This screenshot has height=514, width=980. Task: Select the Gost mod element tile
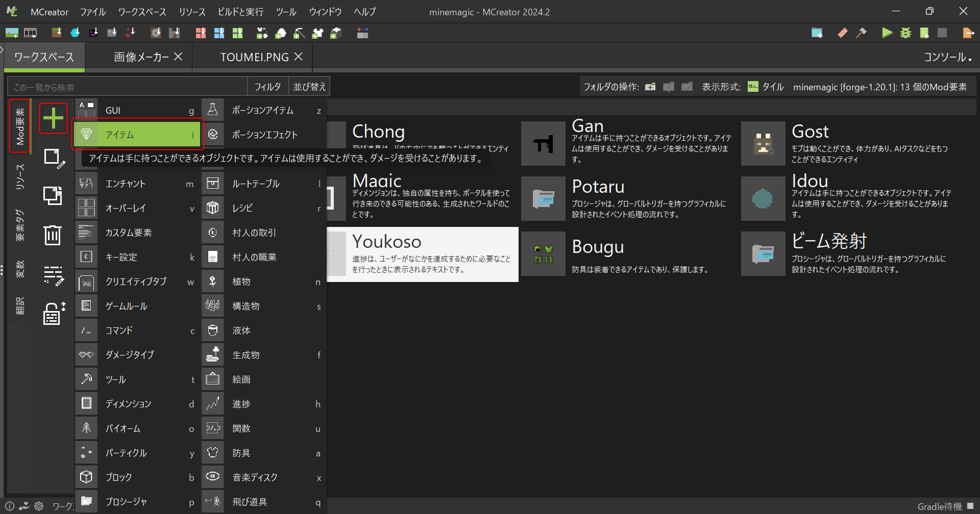tap(849, 143)
